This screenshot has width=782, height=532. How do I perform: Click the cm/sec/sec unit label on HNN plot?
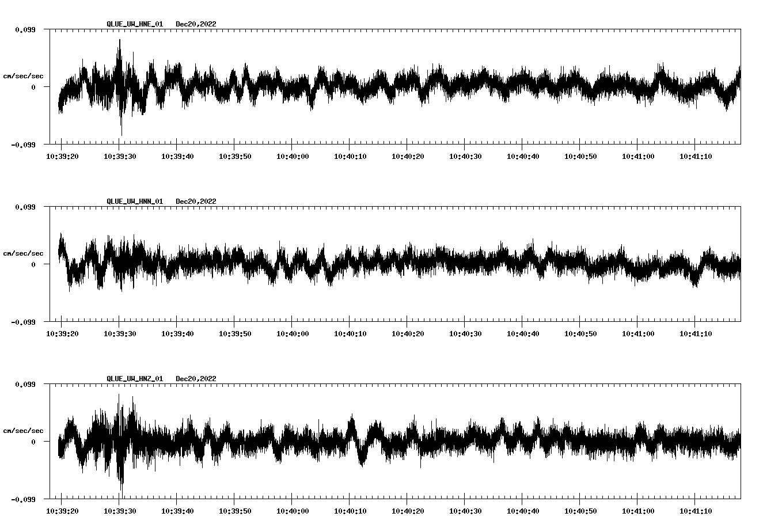[23, 253]
